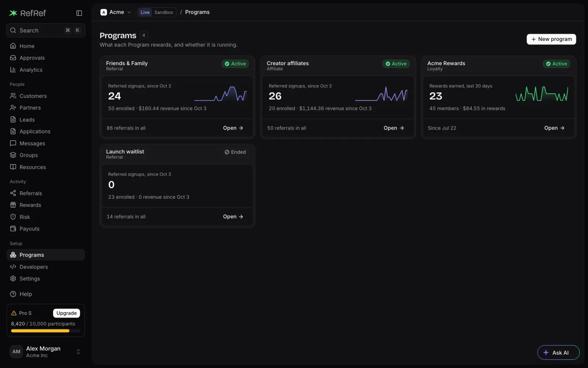
Task: Select the Live environment
Action: [x=145, y=12]
